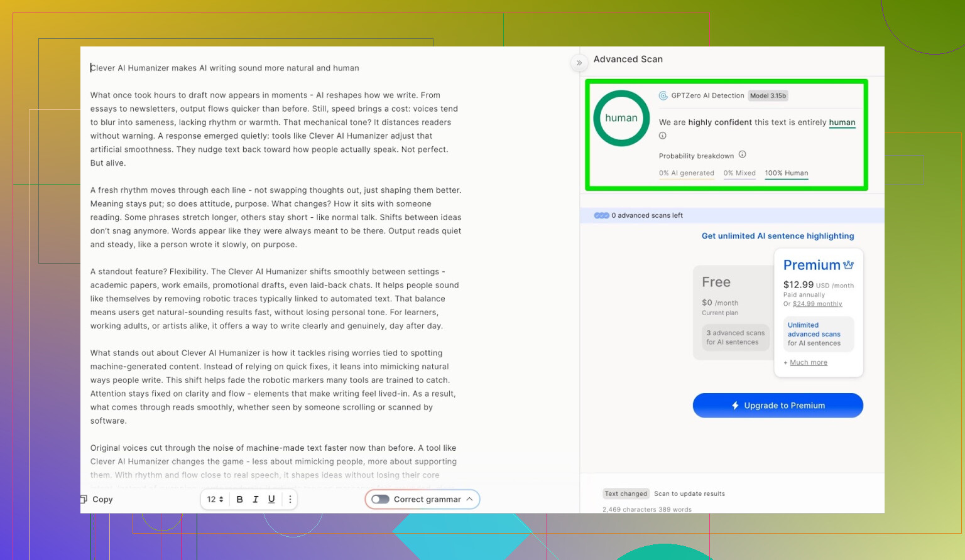Select the 0% Mixed tab
The width and height of the screenshot is (965, 560).
click(739, 173)
